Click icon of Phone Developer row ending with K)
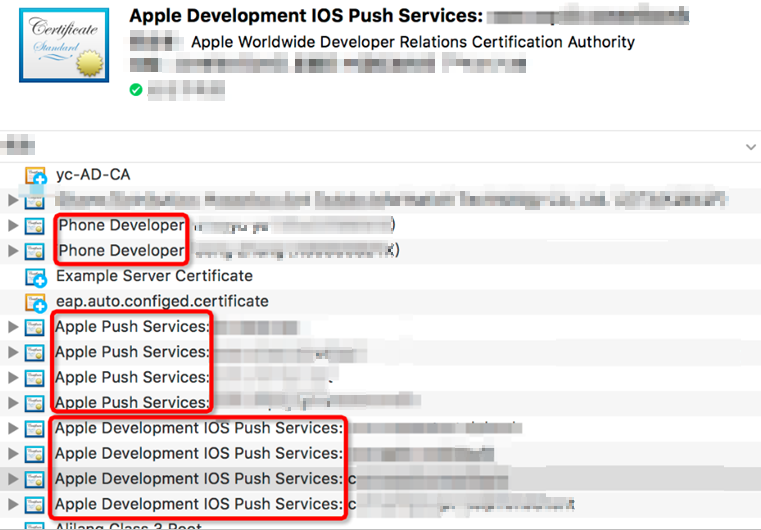Image resolution: width=761 pixels, height=530 pixels. point(35,251)
